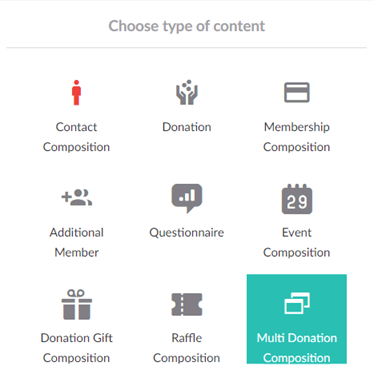Image resolution: width=374 pixels, height=378 pixels.
Task: Click the Choose type of content heading
Action: point(187,26)
